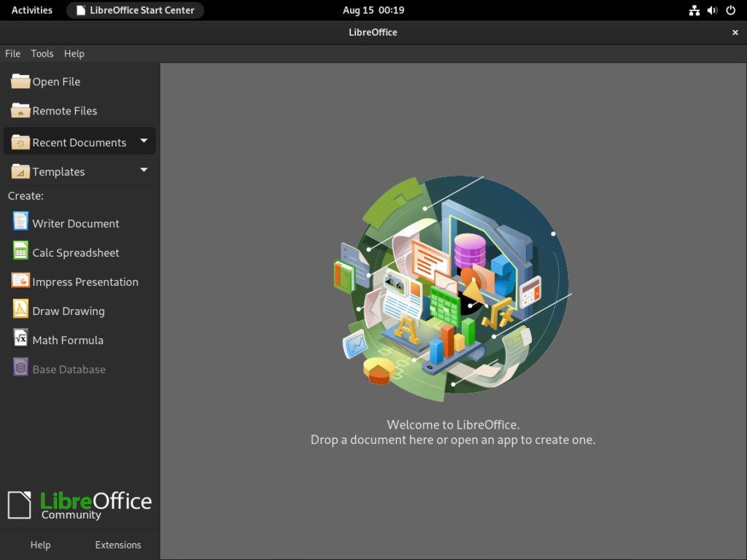The width and height of the screenshot is (747, 560).
Task: Click the Recent Documents clock folder icon
Action: 20,142
